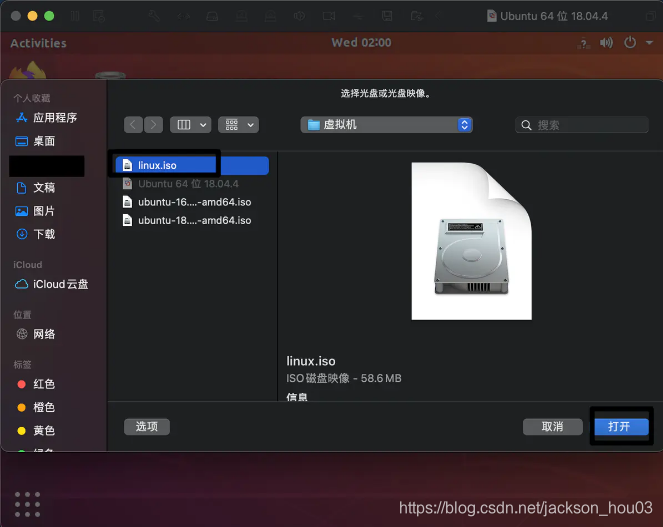Click the 搜索 search field
This screenshot has width=663, height=527.
point(582,125)
